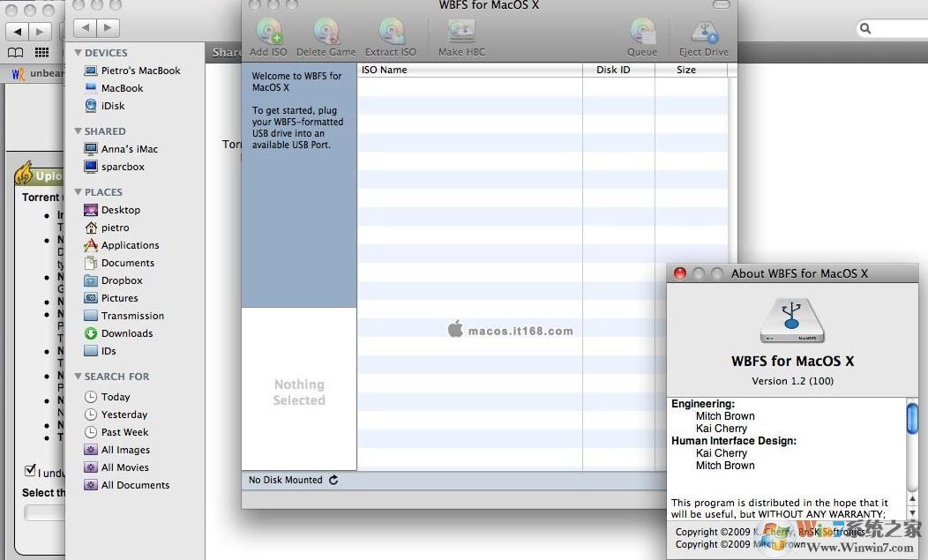Click the About window credits scrollbar thumb
Viewport: 928px width, 560px height.
coord(912,419)
